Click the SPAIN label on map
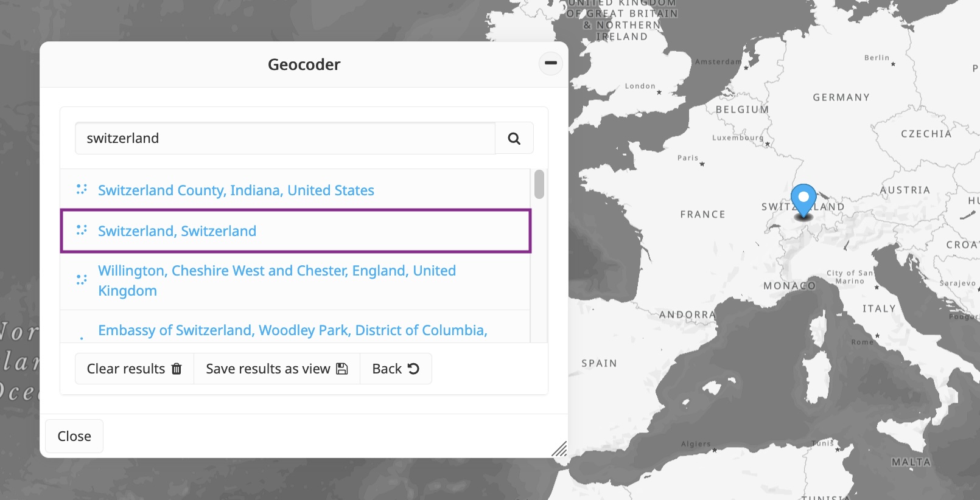 (599, 363)
